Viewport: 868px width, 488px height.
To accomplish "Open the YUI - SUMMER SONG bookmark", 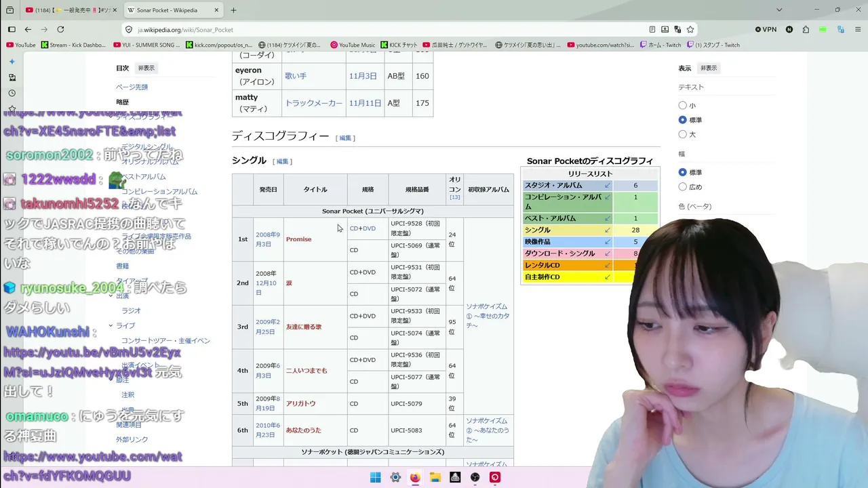I will (x=147, y=45).
